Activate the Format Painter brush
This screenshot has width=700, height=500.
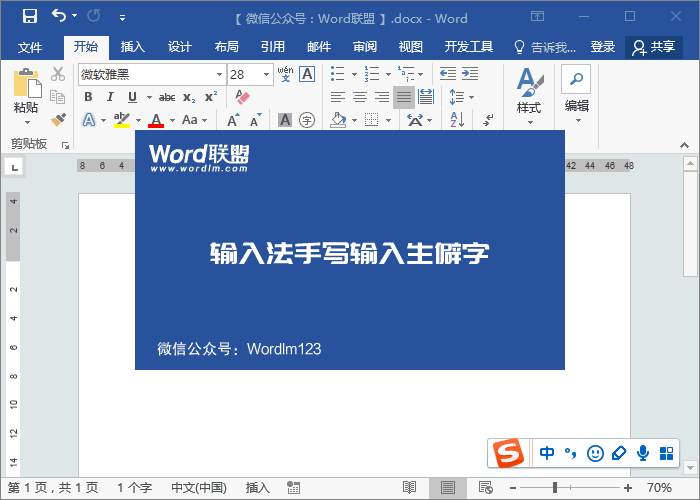pos(58,120)
